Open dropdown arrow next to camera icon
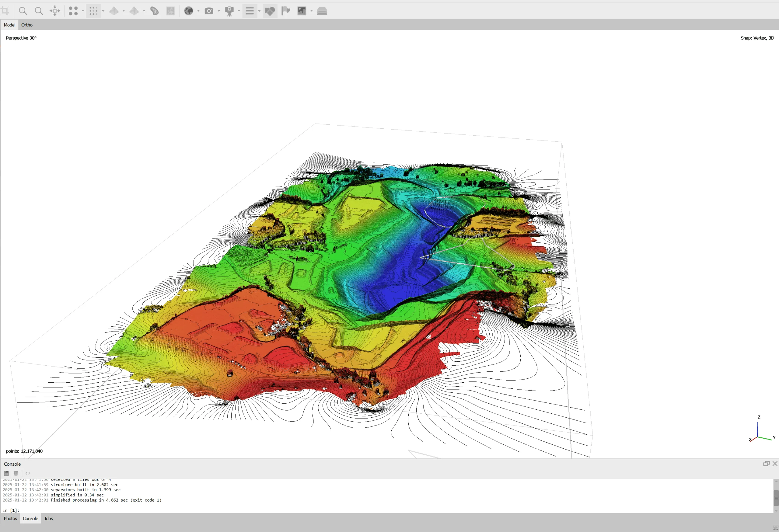Screen dimensions: 779x532 (x=218, y=11)
